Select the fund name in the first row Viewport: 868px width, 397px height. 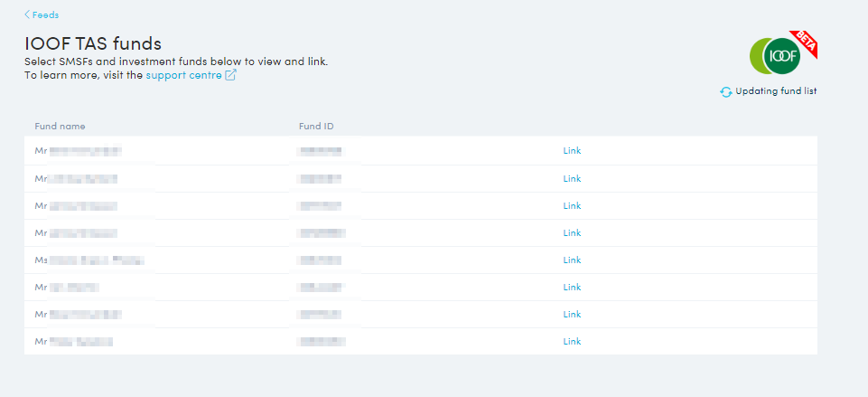click(78, 151)
